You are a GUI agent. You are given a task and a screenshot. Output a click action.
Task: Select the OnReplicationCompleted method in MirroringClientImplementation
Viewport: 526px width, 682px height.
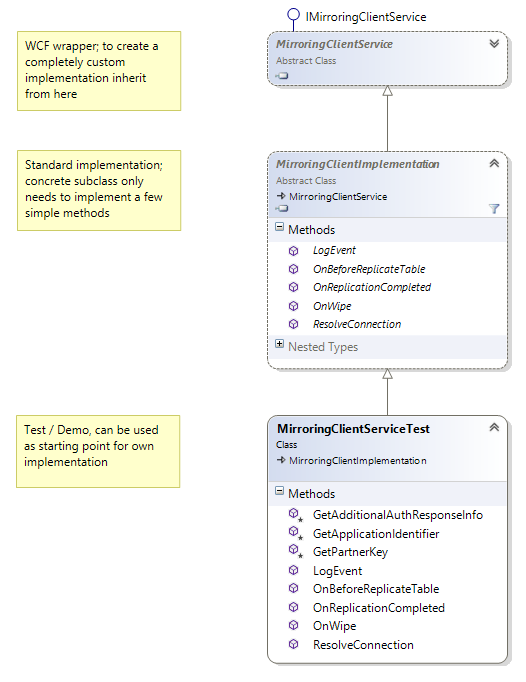click(x=372, y=287)
